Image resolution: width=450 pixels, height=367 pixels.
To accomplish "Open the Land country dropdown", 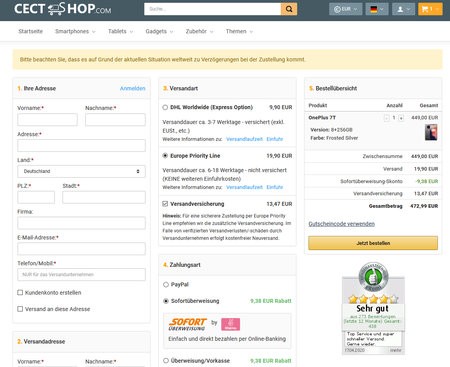I will pyautogui.click(x=81, y=171).
